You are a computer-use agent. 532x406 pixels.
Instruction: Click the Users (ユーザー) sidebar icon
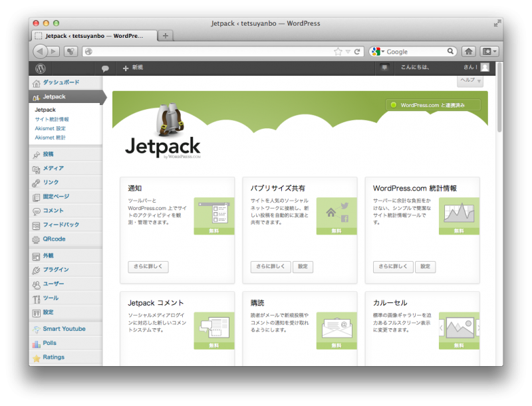tap(37, 284)
